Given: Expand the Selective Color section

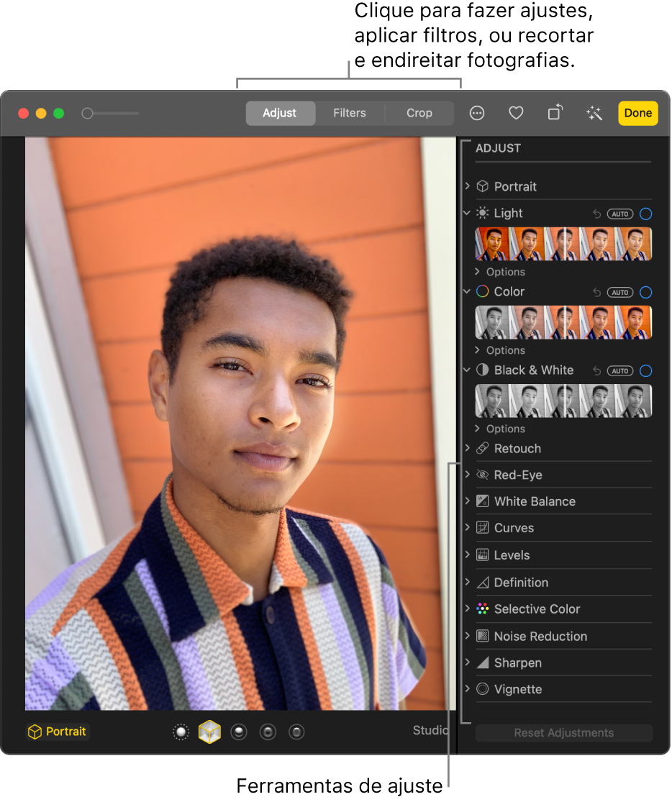Looking at the screenshot, I should pyautogui.click(x=467, y=608).
